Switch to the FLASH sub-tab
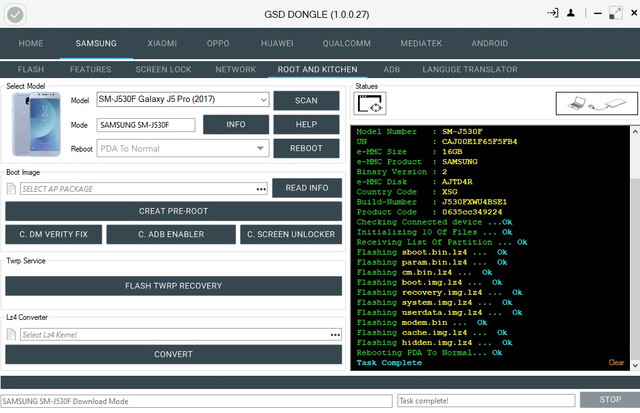The height and width of the screenshot is (413, 640). click(31, 69)
